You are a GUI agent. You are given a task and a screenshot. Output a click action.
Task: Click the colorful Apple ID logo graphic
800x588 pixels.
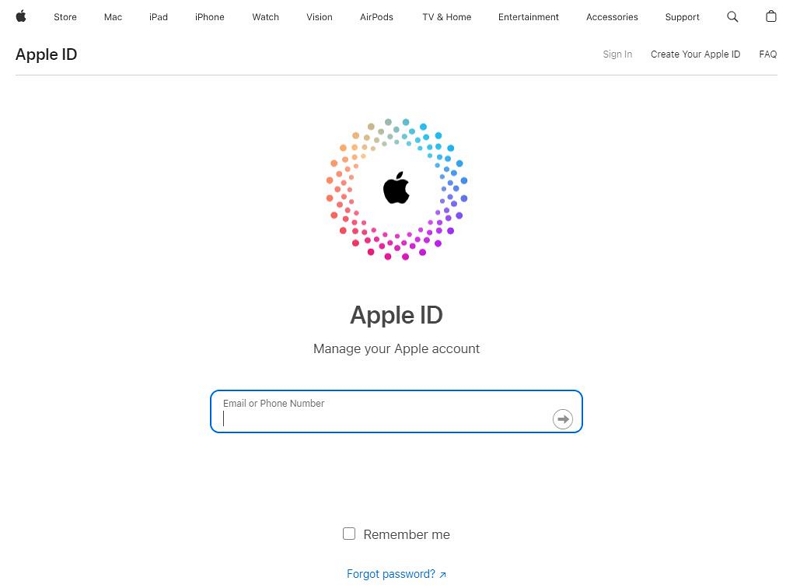point(396,189)
